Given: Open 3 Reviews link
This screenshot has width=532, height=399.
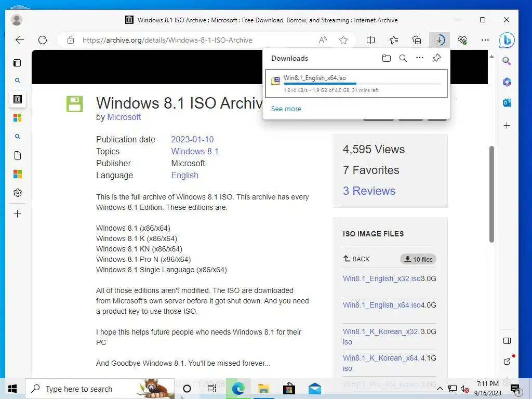Looking at the screenshot, I should 369,191.
